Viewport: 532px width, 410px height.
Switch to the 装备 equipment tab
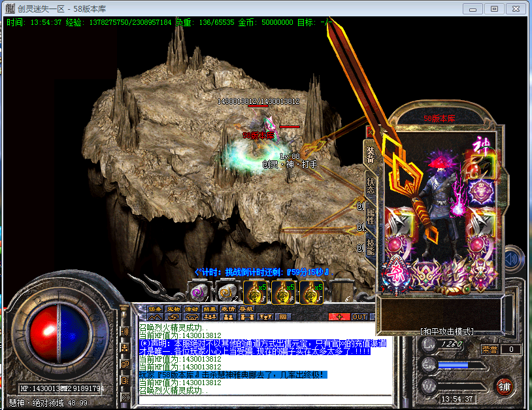pyautogui.click(x=370, y=155)
